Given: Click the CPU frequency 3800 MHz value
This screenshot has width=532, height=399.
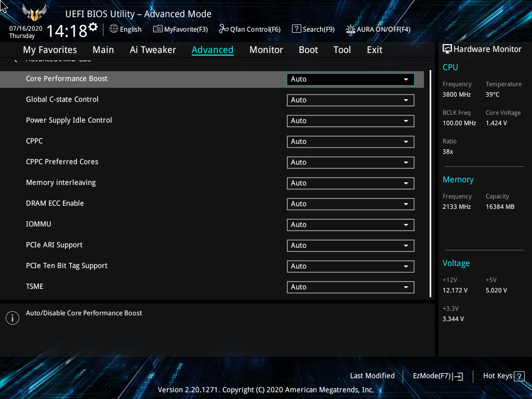Looking at the screenshot, I should pos(456,95).
